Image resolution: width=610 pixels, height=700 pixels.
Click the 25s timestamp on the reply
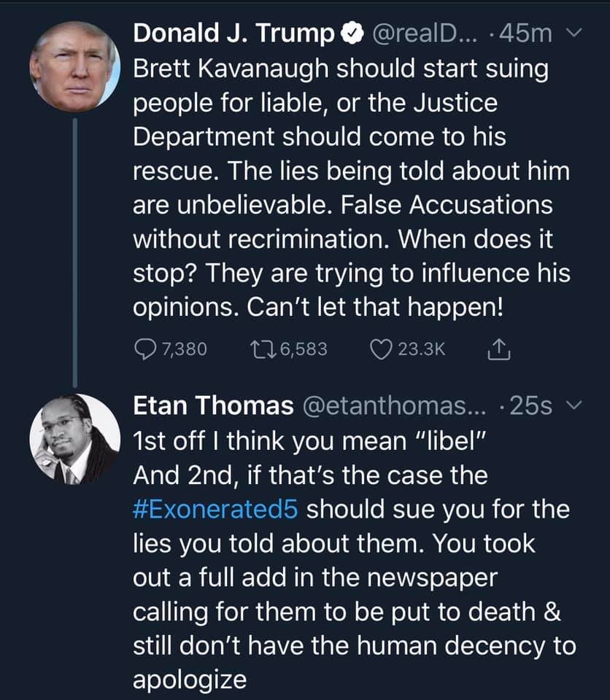pos(531,405)
